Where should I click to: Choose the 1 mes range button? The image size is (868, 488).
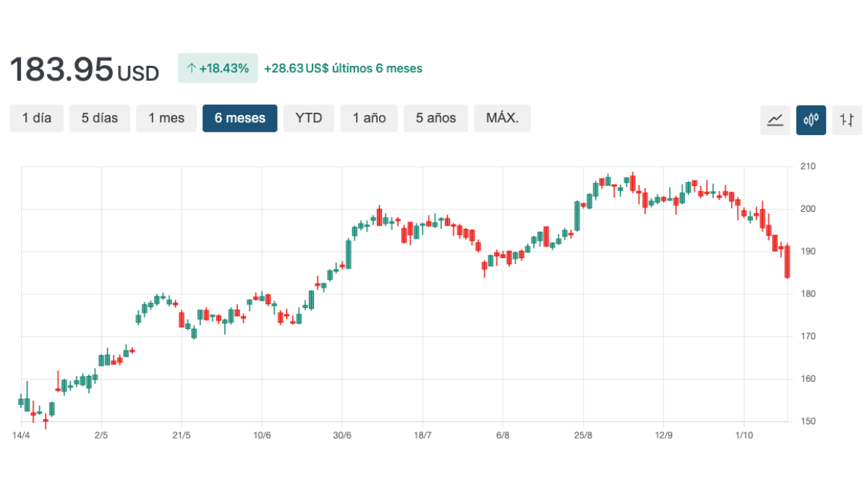point(166,119)
